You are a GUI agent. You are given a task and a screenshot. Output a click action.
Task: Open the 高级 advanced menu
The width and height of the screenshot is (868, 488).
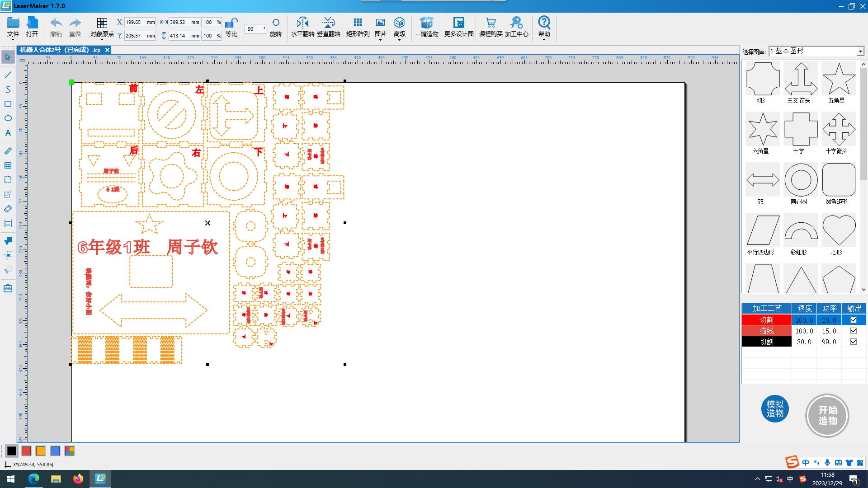pos(400,27)
